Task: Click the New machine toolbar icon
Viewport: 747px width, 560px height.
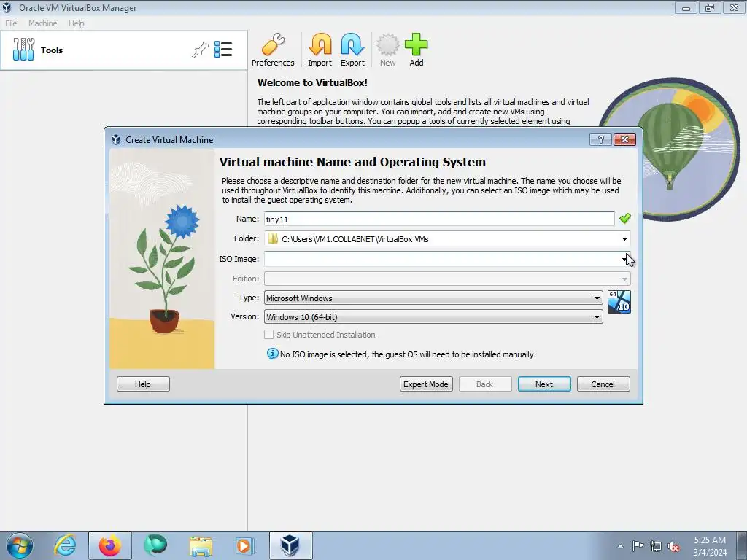Action: coord(388,50)
